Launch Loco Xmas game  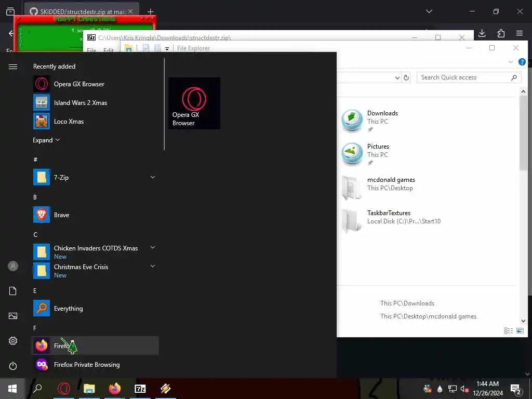[95, 121]
